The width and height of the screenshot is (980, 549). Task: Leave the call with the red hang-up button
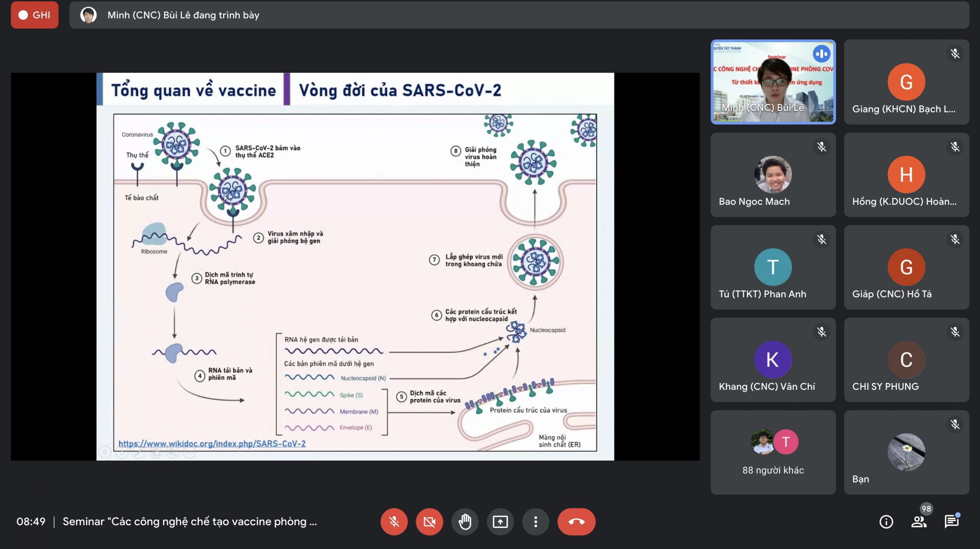coord(577,521)
